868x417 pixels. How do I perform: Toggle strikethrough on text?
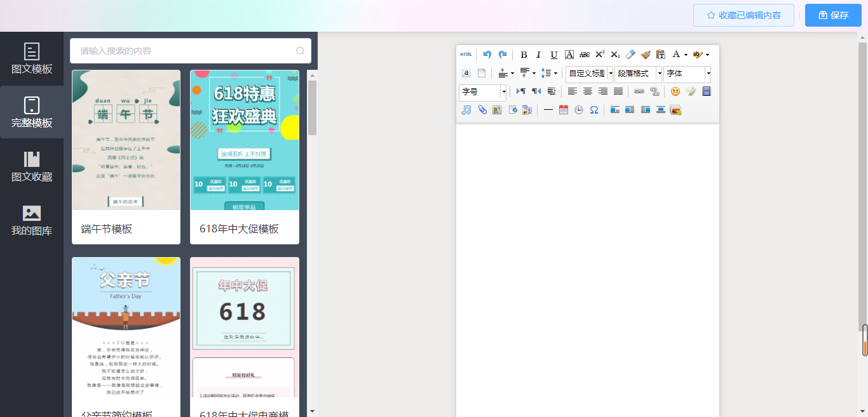(x=585, y=55)
